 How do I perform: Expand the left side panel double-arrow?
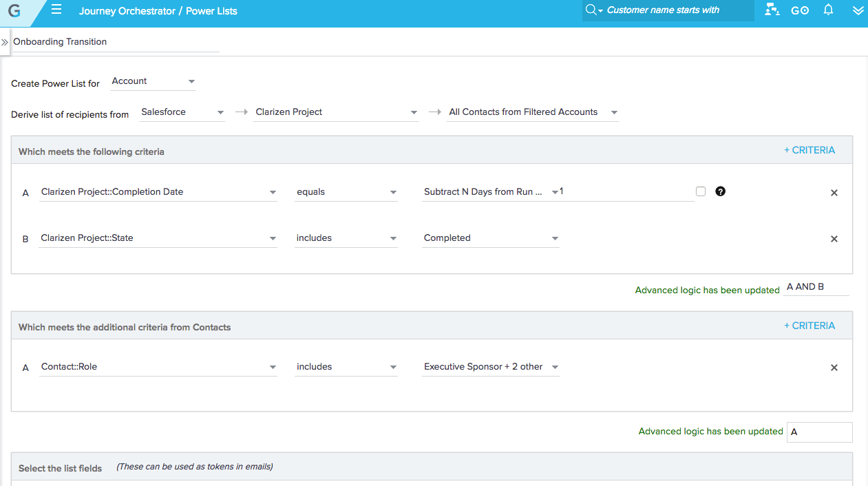(5, 42)
